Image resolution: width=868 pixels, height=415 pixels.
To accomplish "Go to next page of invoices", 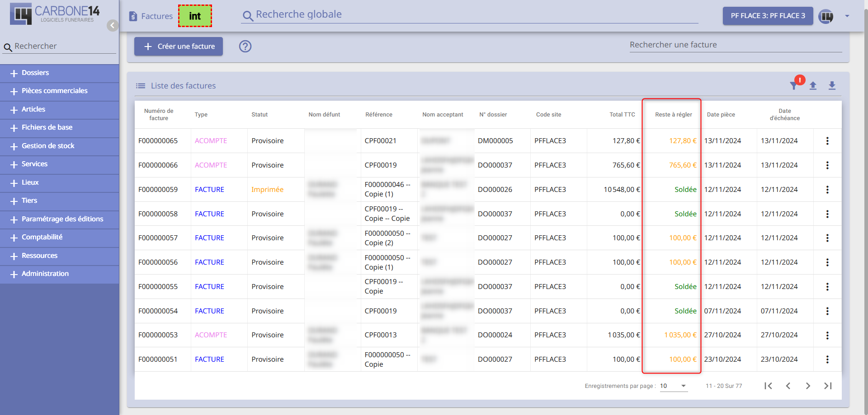I will (808, 386).
